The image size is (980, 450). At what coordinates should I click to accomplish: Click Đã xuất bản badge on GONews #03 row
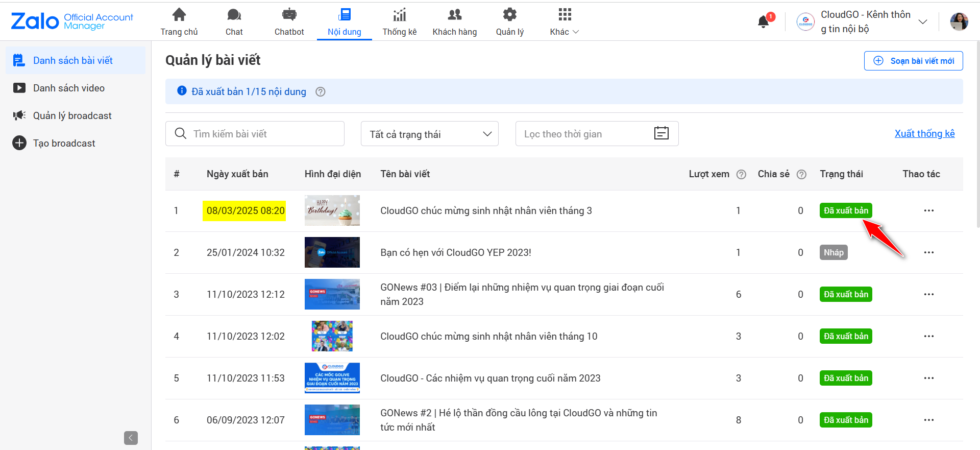(x=846, y=294)
